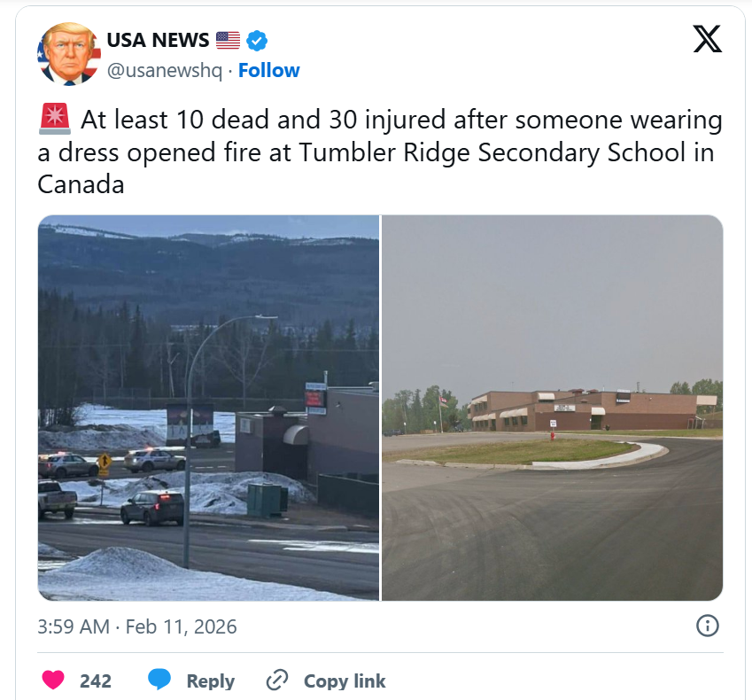Click the blue reply speech bubble icon
The image size is (752, 700).
click(159, 680)
